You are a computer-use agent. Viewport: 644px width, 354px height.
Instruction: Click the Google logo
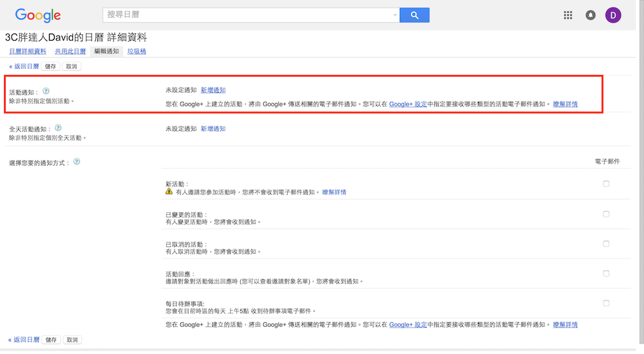pos(38,15)
